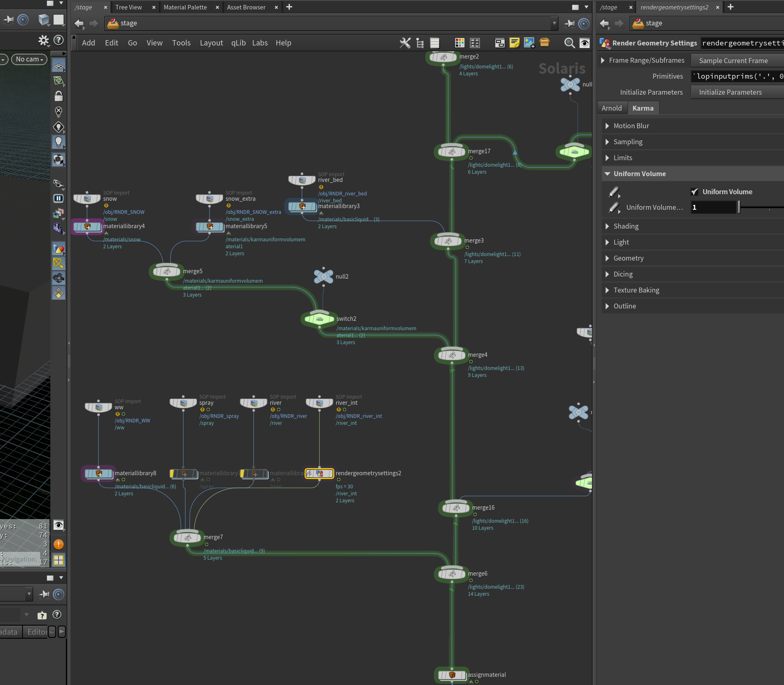Open the network editor wrench tool icon

coord(405,43)
